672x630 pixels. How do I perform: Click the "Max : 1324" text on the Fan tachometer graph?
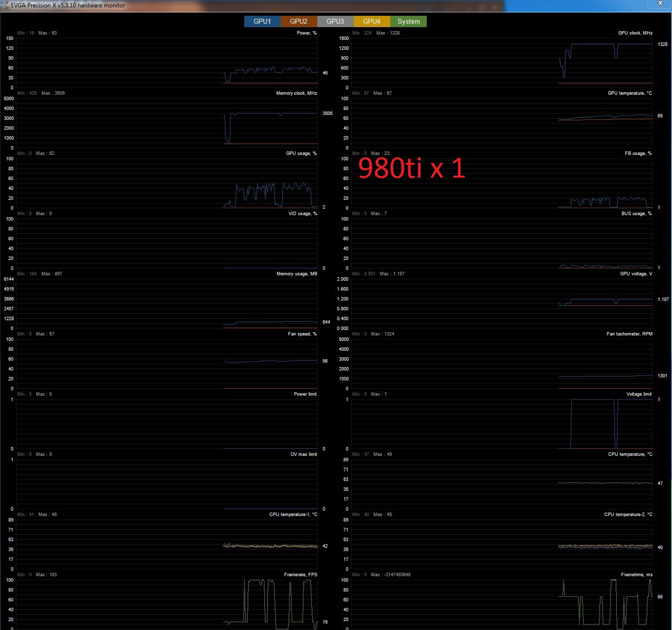pyautogui.click(x=382, y=334)
